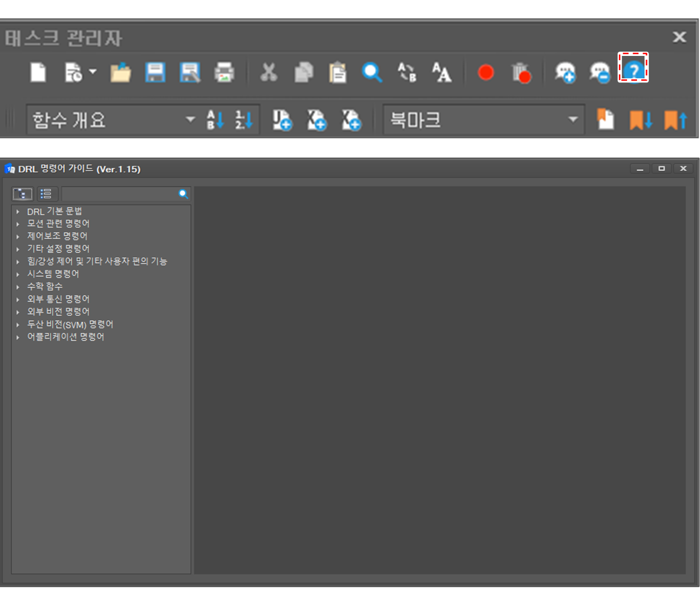Viewport: 700px width, 608px height.
Task: Expand the DRL 기본 문법 node
Action: 18,211
